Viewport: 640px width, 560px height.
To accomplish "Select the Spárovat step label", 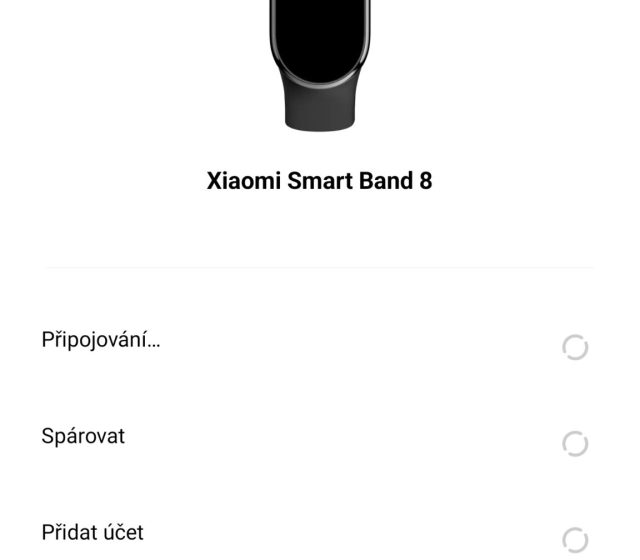I will coord(83,437).
